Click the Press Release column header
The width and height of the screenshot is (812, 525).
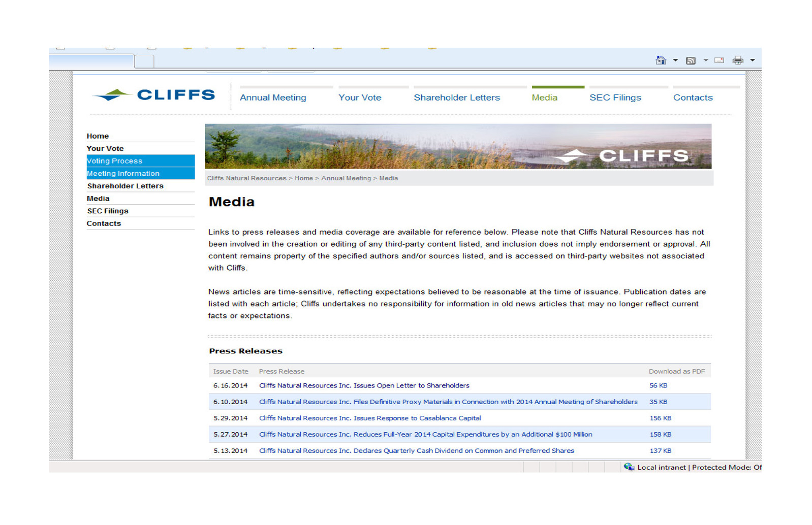tap(282, 371)
